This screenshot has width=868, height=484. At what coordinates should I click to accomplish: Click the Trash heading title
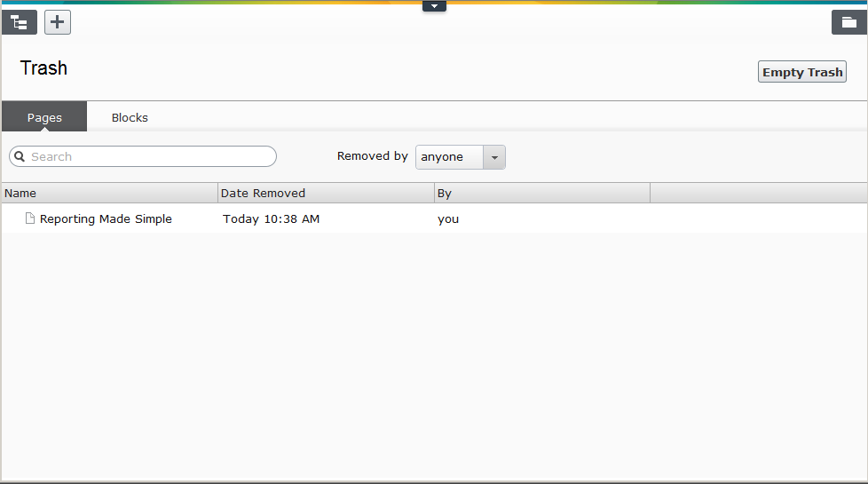coord(43,68)
